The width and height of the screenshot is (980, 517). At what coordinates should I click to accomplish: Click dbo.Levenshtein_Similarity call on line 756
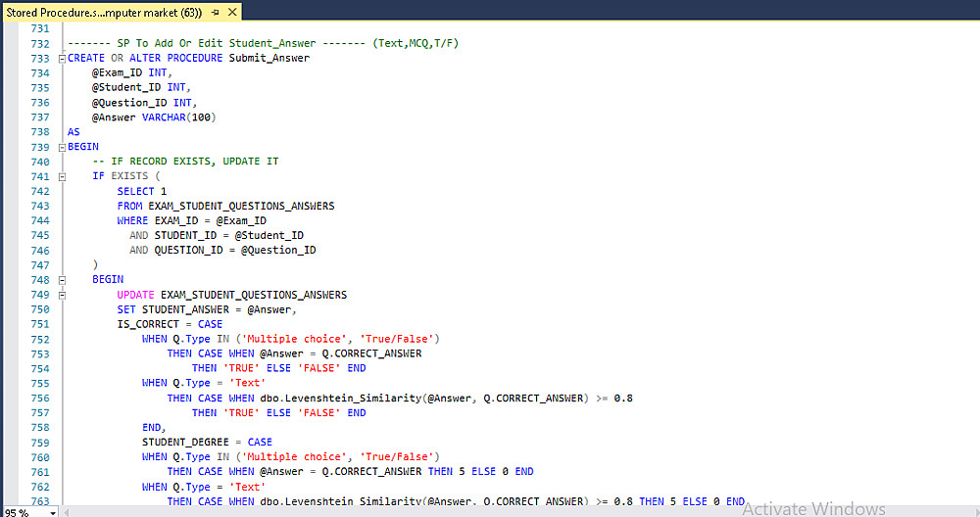click(x=424, y=398)
